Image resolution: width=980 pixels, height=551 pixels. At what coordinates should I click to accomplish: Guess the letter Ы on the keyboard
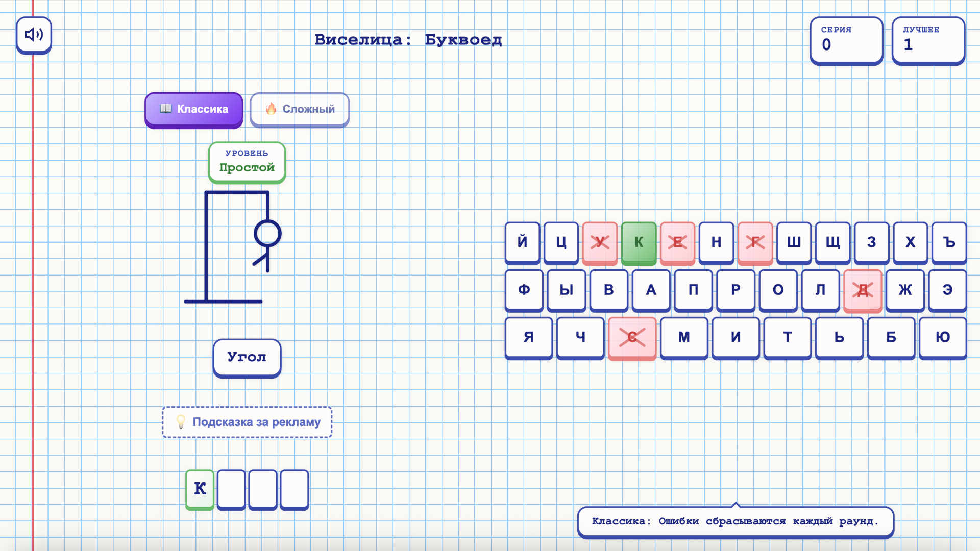[567, 290]
